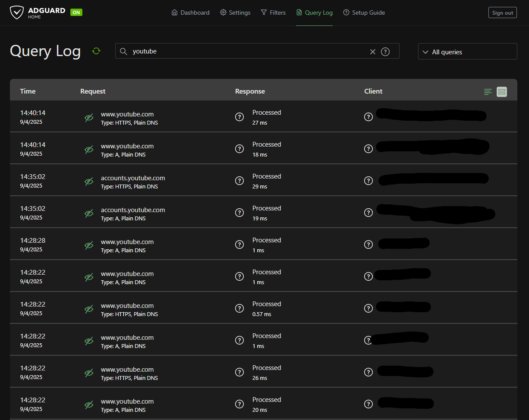
Task: Switch to detailed table view
Action: pos(501,91)
